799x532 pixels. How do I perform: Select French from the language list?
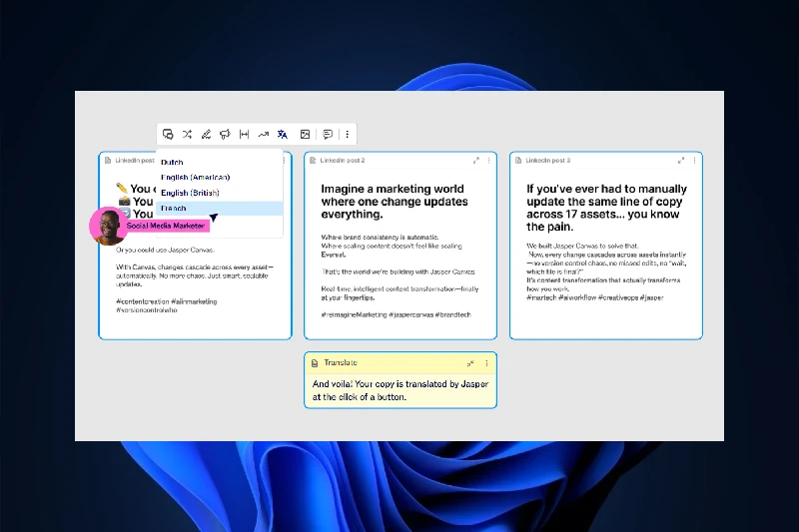[174, 208]
